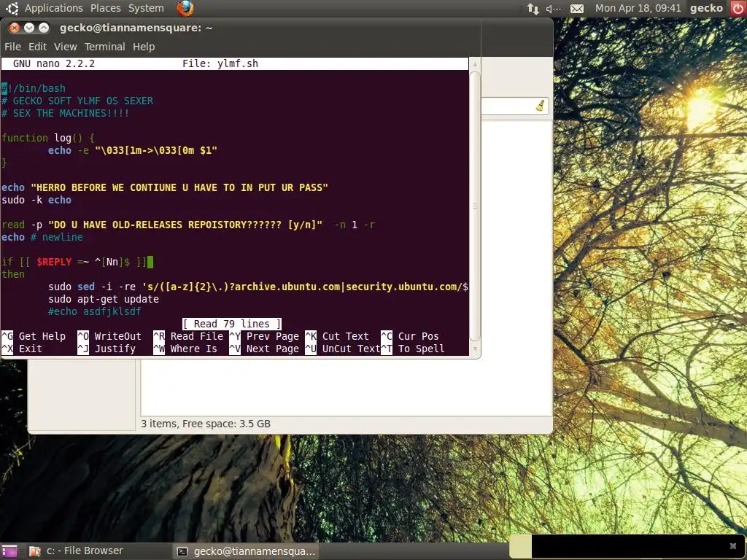Click the terminal title gecko@tiannamensquare
The image size is (747, 560).
click(x=136, y=28)
